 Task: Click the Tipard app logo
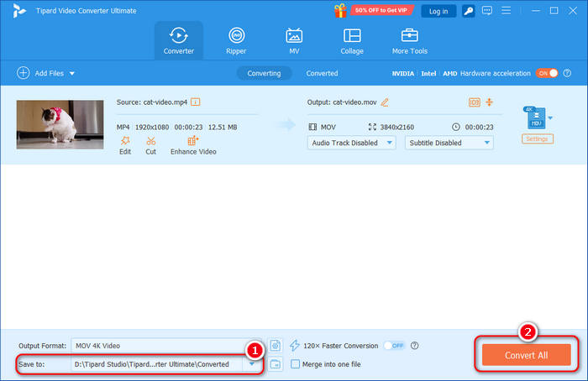pos(19,11)
